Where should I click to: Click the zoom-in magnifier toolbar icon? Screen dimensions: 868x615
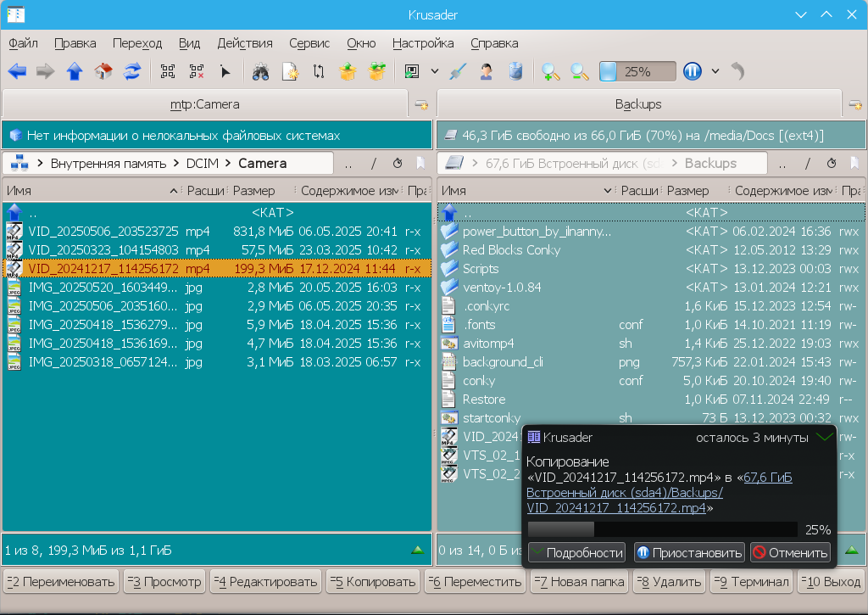click(x=551, y=72)
